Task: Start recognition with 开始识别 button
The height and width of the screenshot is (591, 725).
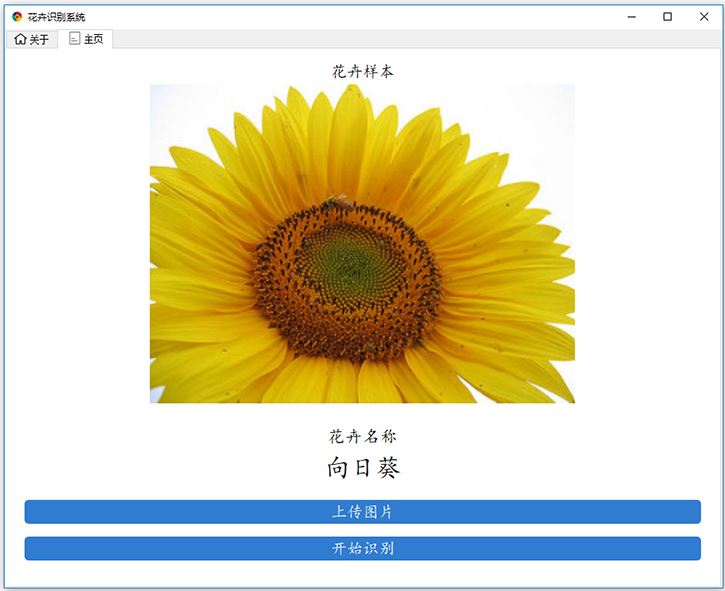Action: tap(362, 548)
